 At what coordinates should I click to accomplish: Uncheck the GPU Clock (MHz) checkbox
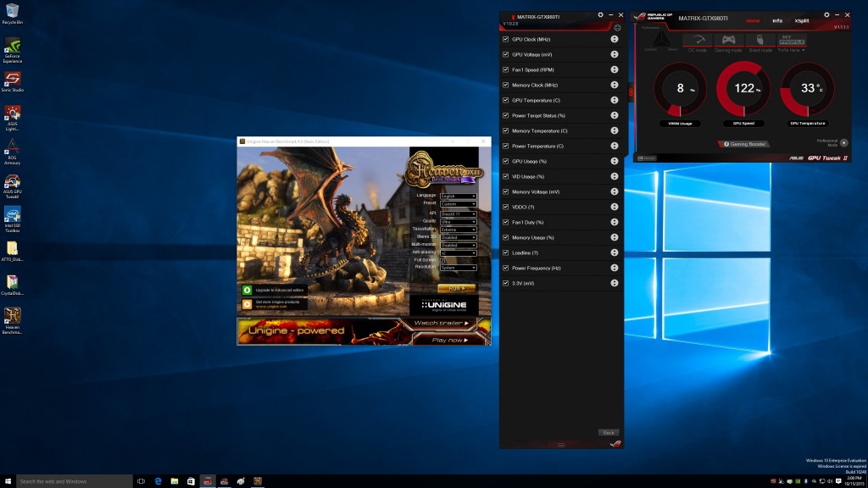tap(505, 39)
